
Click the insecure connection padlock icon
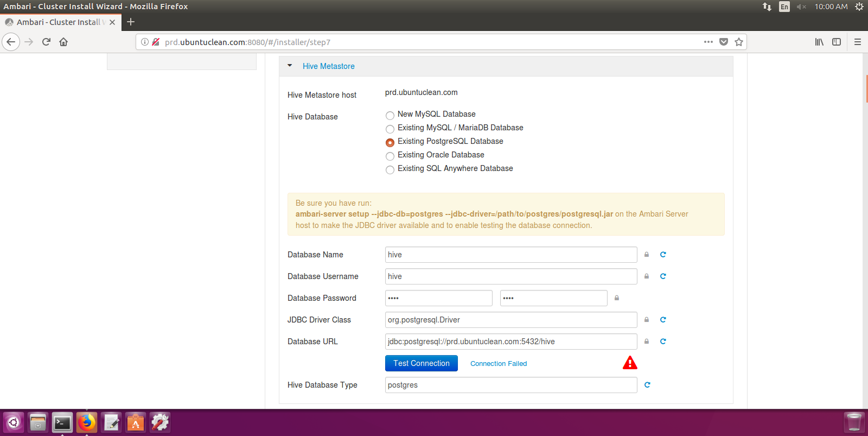(x=156, y=42)
